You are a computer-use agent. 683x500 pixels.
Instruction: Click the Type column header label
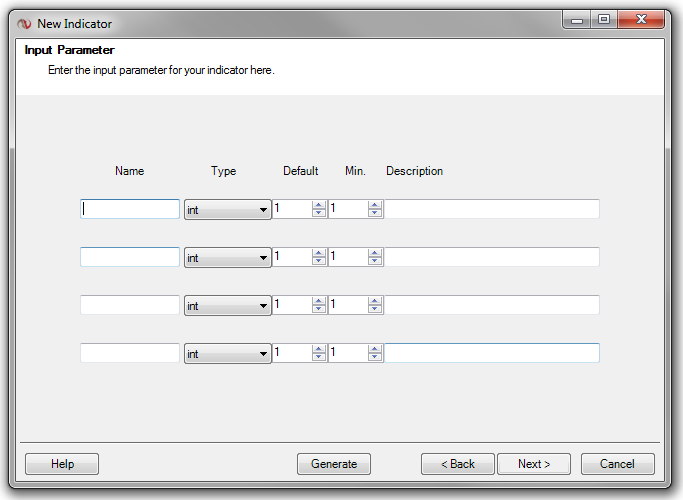[x=223, y=171]
